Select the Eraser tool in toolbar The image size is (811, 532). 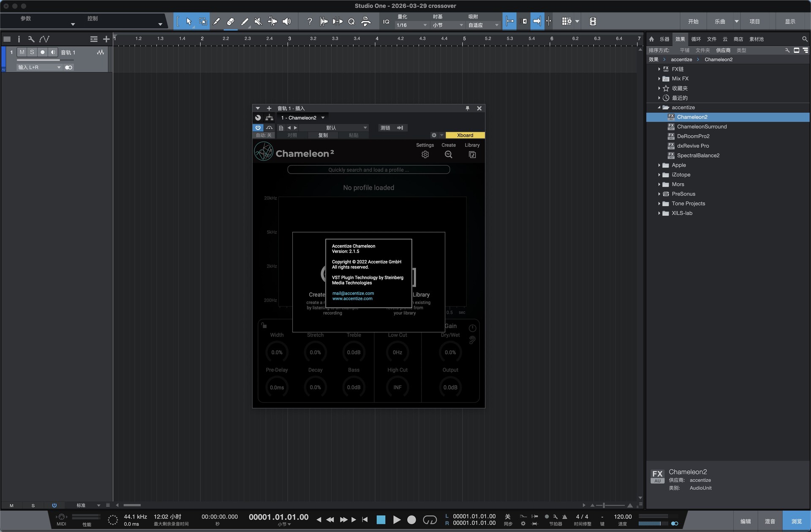(x=231, y=22)
